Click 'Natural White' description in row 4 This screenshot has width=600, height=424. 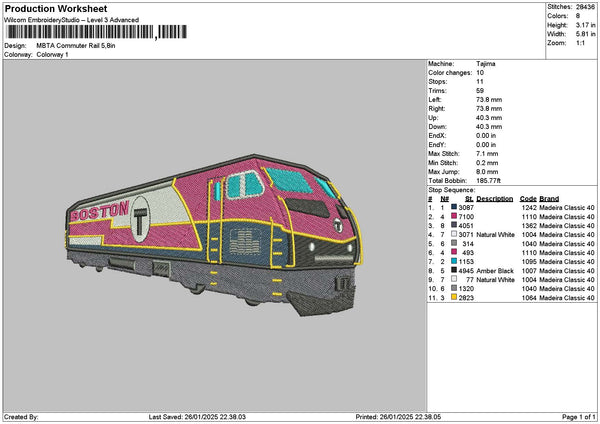coord(496,235)
